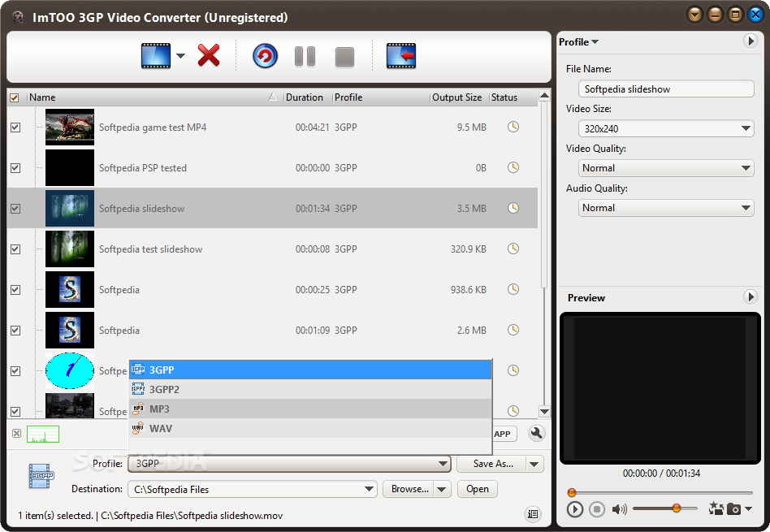This screenshot has width=770, height=532.
Task: Click the film-strip icon left of camera
Action: click(x=716, y=509)
